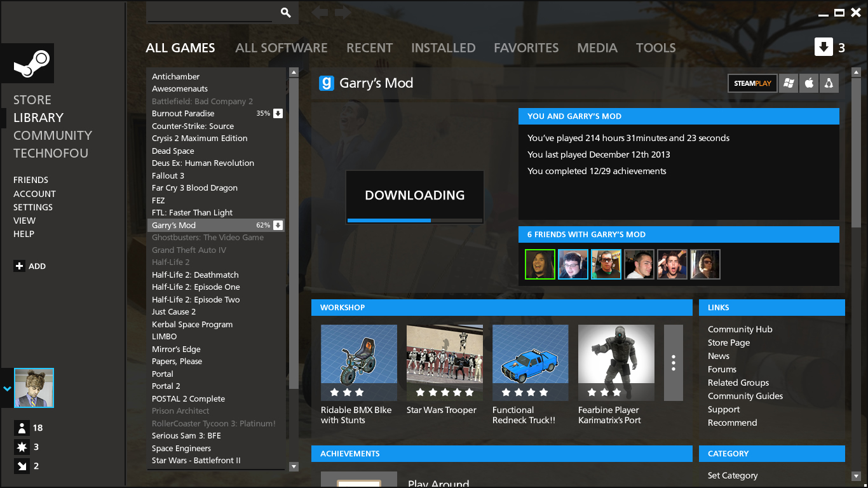
Task: Open the FRIENDS menu
Action: pos(31,180)
